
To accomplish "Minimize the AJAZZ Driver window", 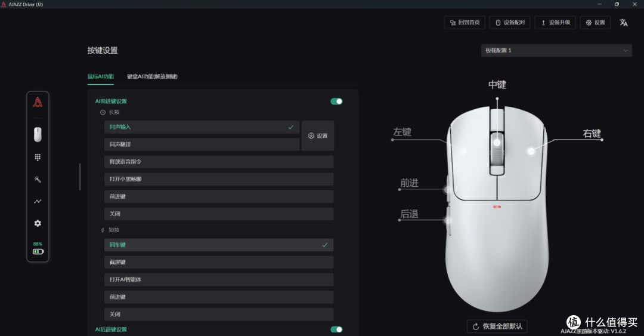I will click(599, 4).
